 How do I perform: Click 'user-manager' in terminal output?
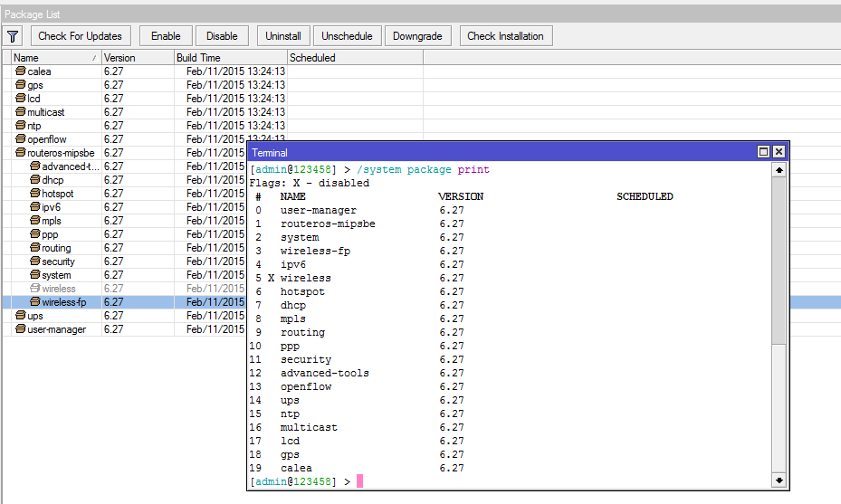click(319, 210)
